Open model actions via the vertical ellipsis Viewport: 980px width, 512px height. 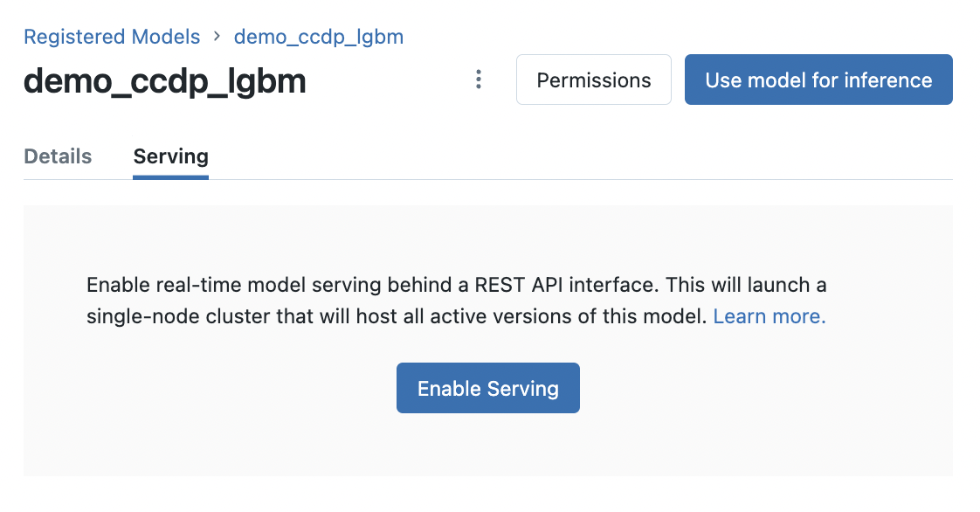tap(479, 80)
